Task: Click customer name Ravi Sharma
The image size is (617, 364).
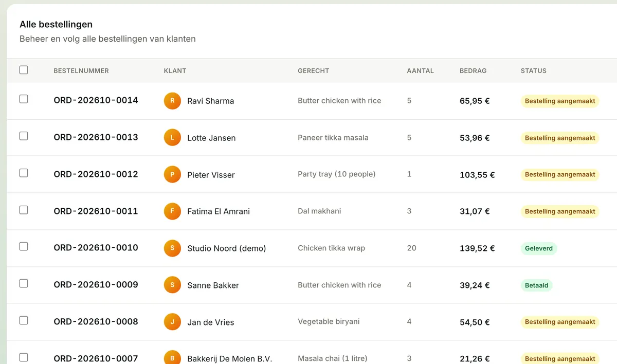Action: (210, 101)
